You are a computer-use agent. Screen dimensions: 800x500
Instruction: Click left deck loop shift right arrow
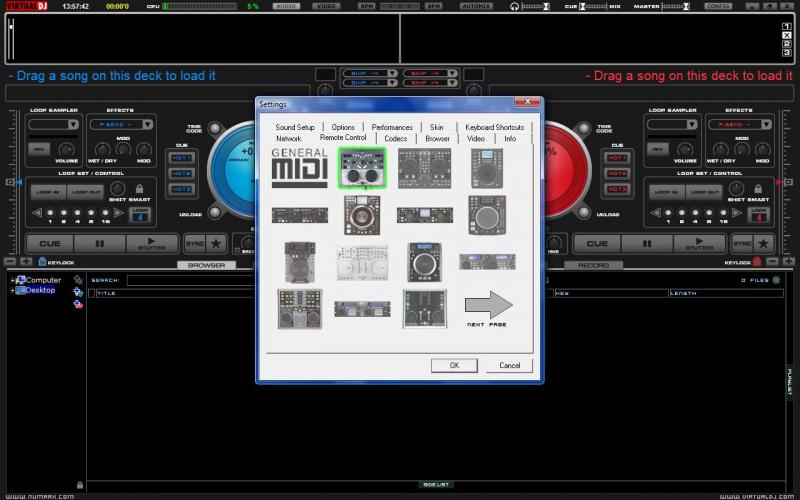(118, 213)
